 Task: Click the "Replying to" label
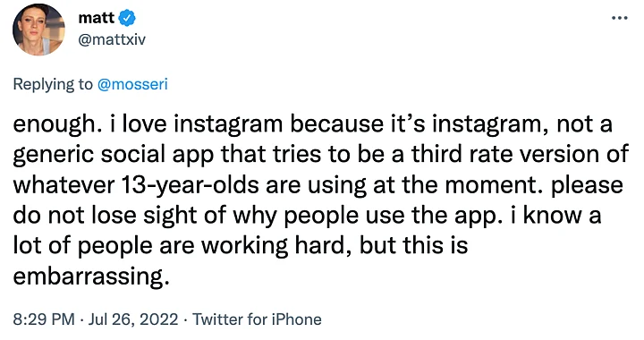point(53,85)
